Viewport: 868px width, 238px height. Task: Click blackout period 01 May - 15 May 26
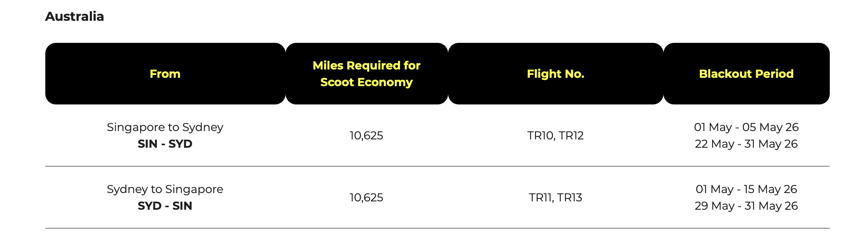click(x=746, y=189)
